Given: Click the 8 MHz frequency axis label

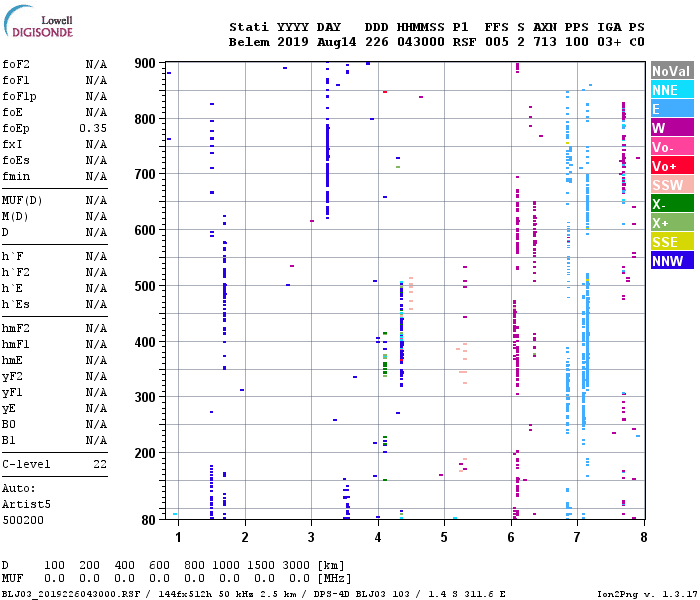Looking at the screenshot, I should 643,537.
